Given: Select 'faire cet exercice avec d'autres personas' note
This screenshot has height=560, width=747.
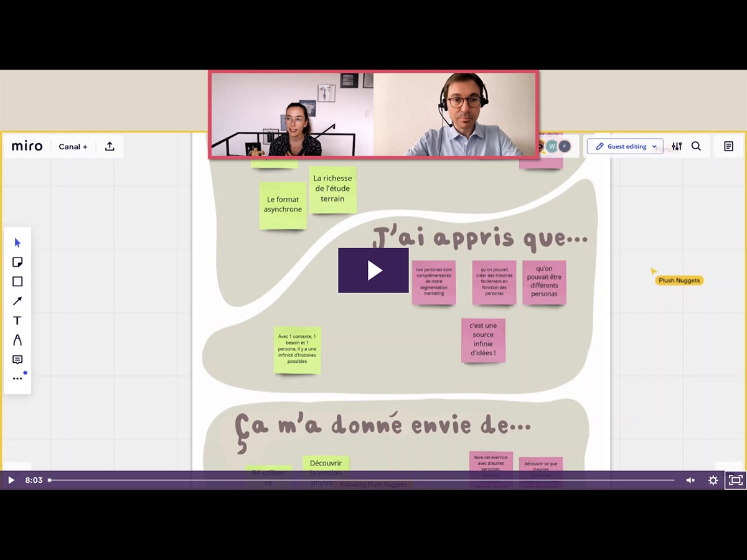Looking at the screenshot, I should 491,470.
